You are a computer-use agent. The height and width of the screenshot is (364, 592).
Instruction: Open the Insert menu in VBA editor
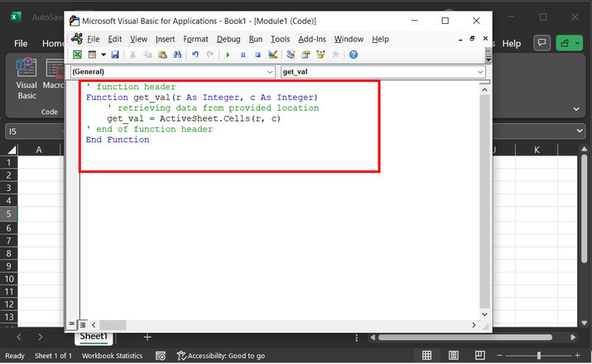(165, 39)
